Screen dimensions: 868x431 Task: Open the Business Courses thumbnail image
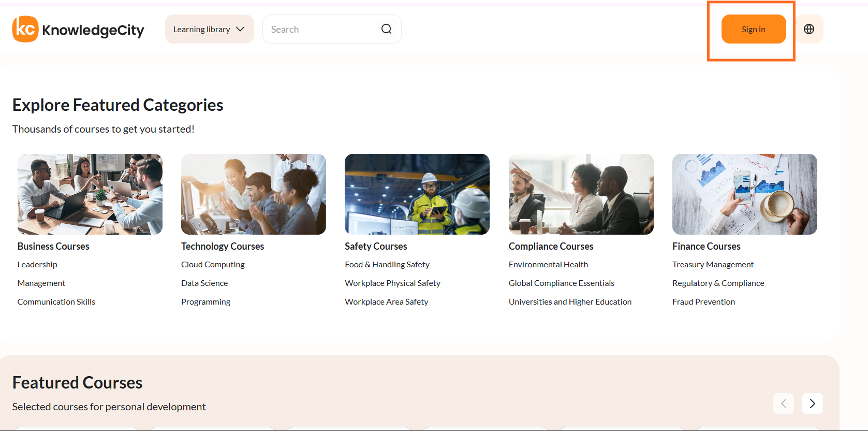click(x=90, y=194)
